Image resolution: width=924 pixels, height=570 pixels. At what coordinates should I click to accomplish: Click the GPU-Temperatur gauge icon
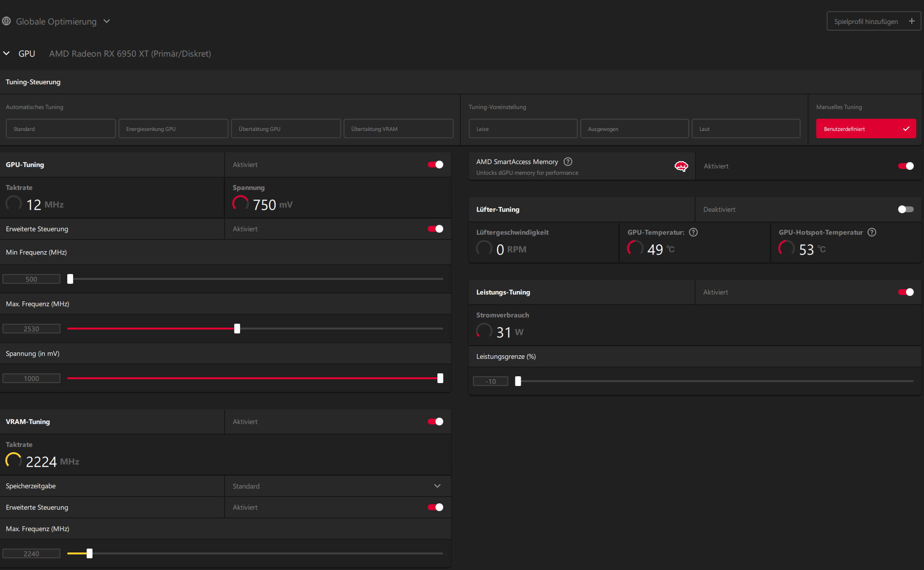click(x=635, y=248)
